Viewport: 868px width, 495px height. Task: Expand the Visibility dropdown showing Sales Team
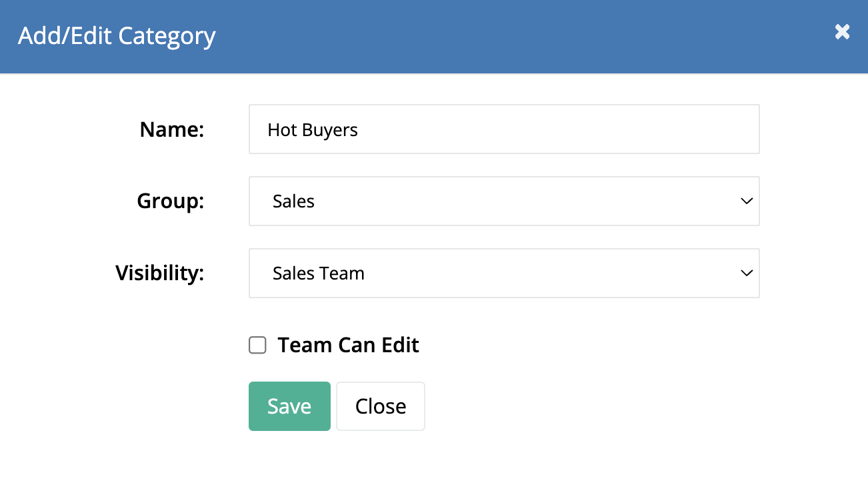click(x=503, y=274)
